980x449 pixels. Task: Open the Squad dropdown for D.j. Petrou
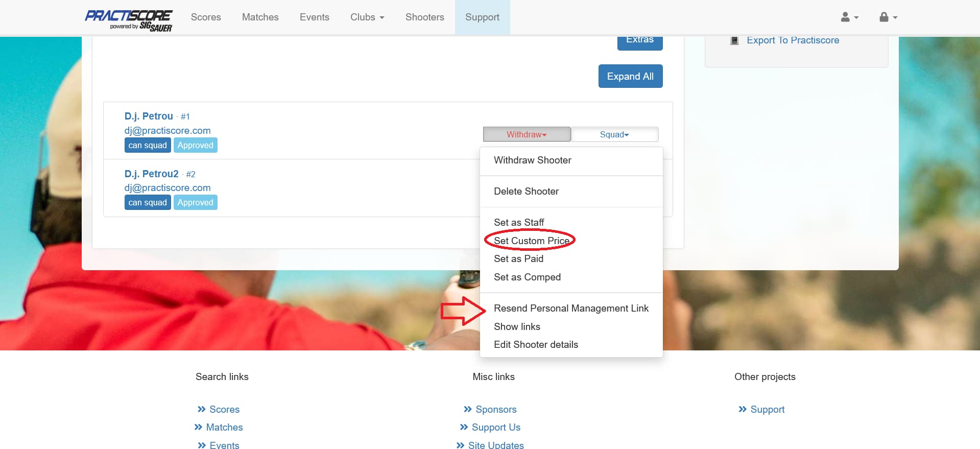click(614, 134)
